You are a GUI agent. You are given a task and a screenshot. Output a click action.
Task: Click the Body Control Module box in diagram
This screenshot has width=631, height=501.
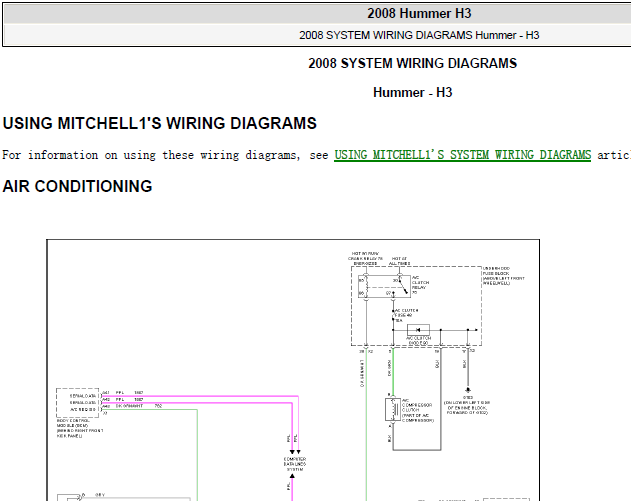[77, 403]
